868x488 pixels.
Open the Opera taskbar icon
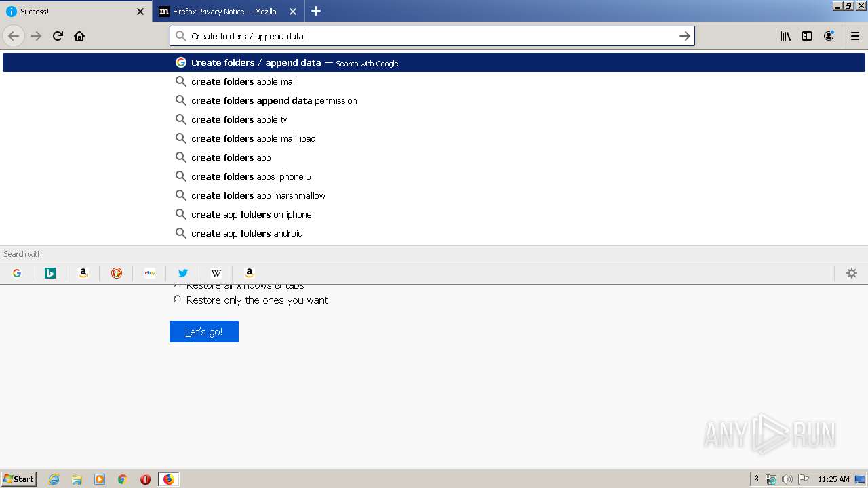point(145,479)
